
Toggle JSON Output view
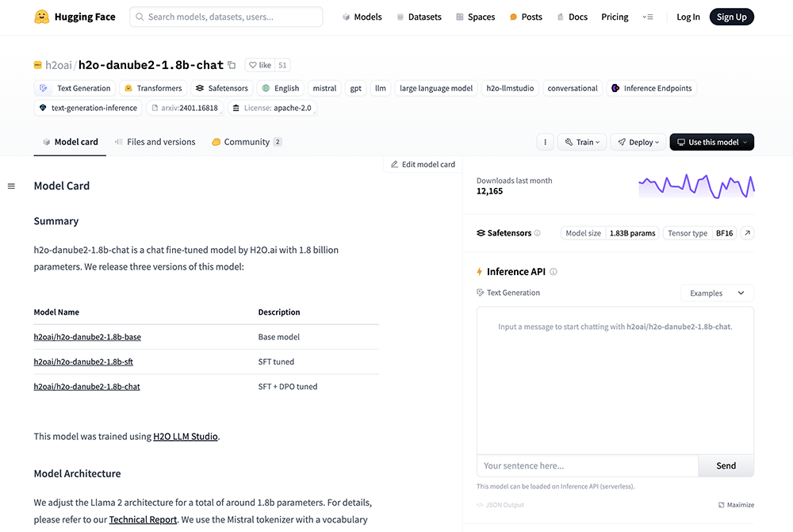coord(500,505)
